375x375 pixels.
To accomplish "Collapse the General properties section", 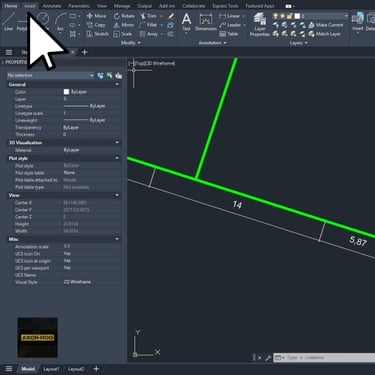I will [117, 85].
